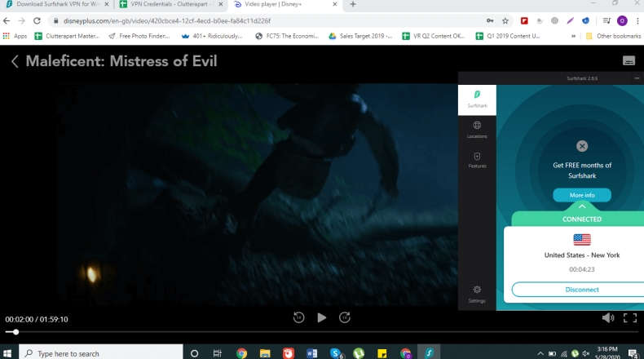This screenshot has height=359, width=644.
Task: Rewind the video 10 seconds
Action: tap(298, 317)
